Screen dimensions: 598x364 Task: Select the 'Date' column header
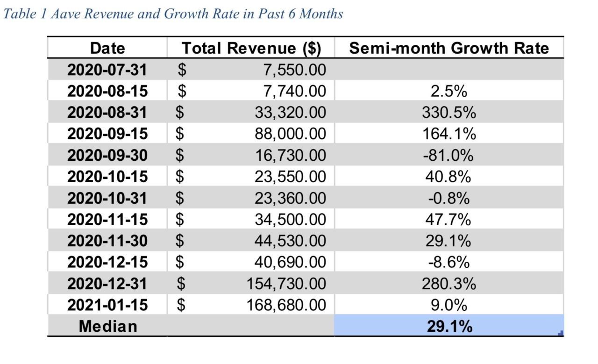[107, 48]
